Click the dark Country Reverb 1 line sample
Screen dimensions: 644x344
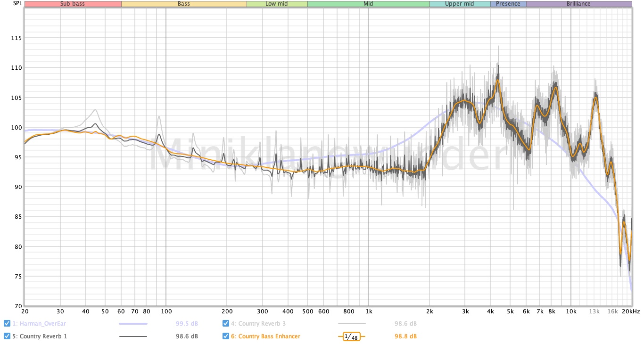click(x=133, y=336)
